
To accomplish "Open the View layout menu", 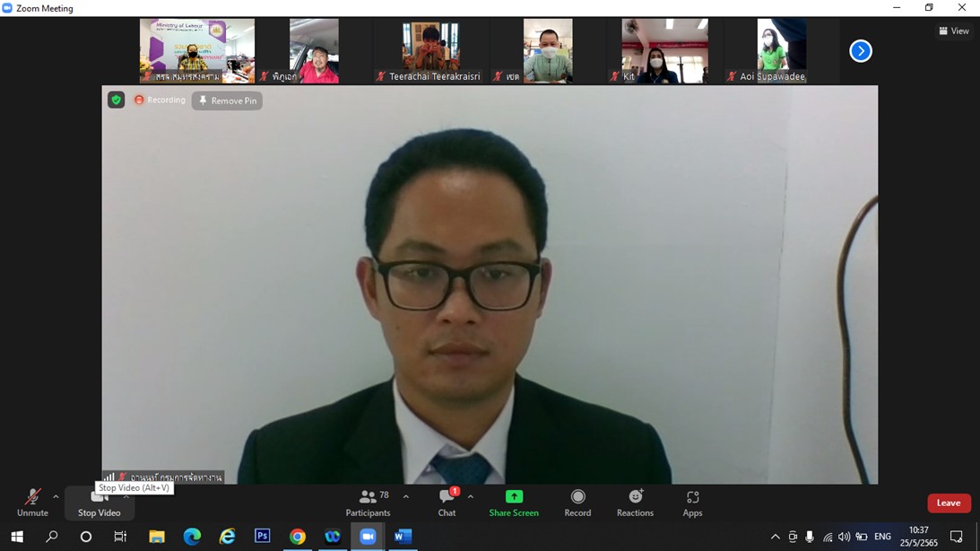I will point(954,31).
